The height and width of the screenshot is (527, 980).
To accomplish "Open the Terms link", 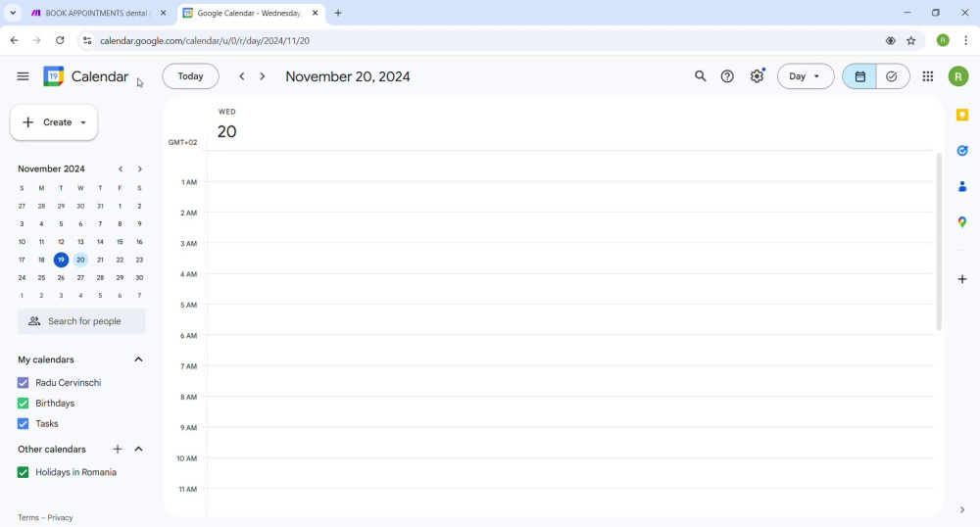I will point(28,517).
